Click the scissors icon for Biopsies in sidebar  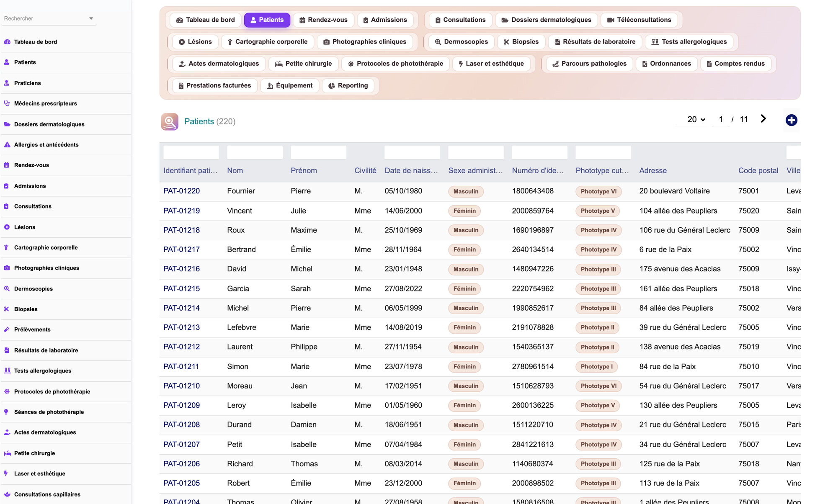click(7, 309)
